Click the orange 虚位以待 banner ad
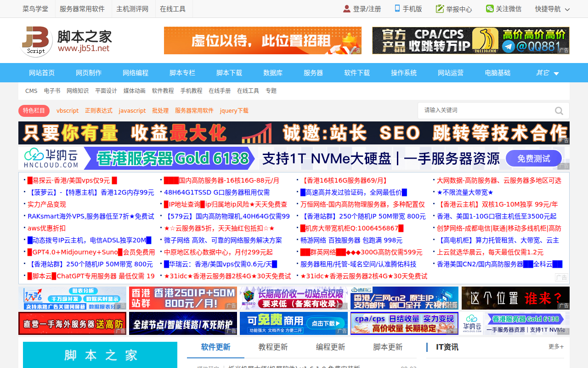The image size is (588, 368). click(x=263, y=40)
